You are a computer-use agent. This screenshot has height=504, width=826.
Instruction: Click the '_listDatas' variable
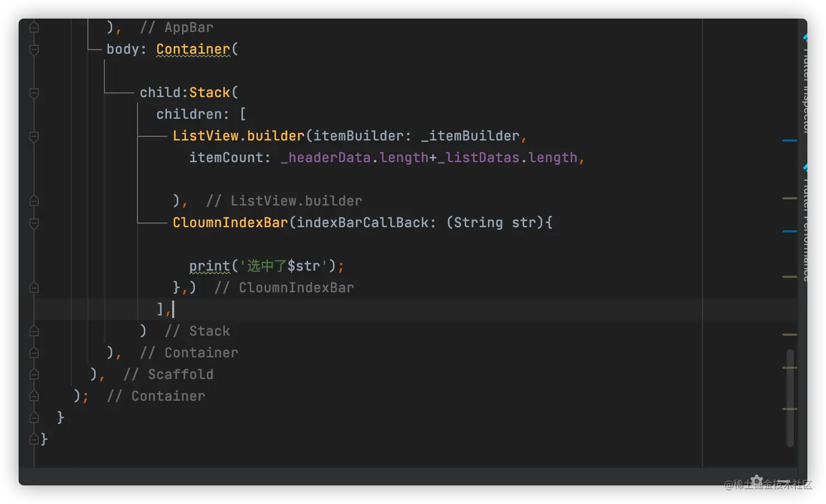click(x=479, y=158)
